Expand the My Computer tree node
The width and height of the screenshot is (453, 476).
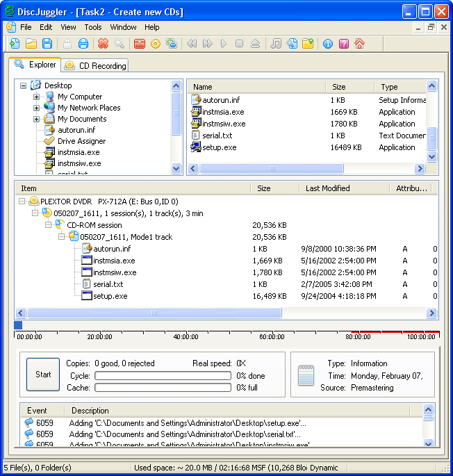pyautogui.click(x=37, y=97)
